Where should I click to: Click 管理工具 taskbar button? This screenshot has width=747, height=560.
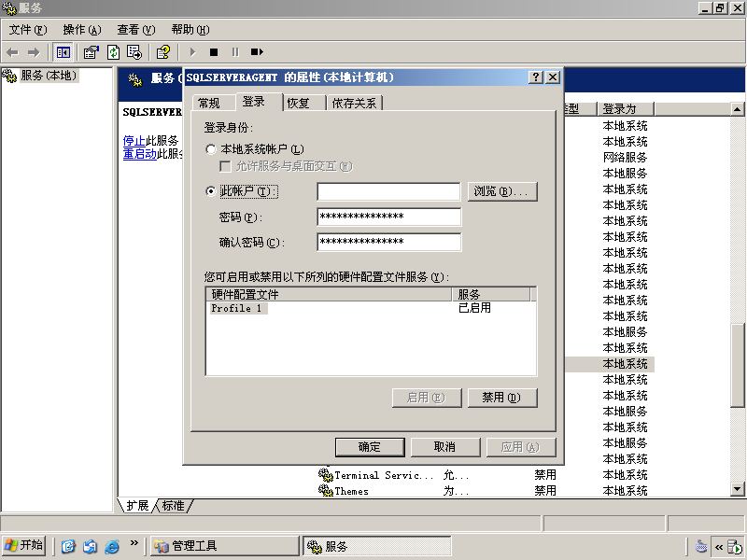[x=225, y=546]
